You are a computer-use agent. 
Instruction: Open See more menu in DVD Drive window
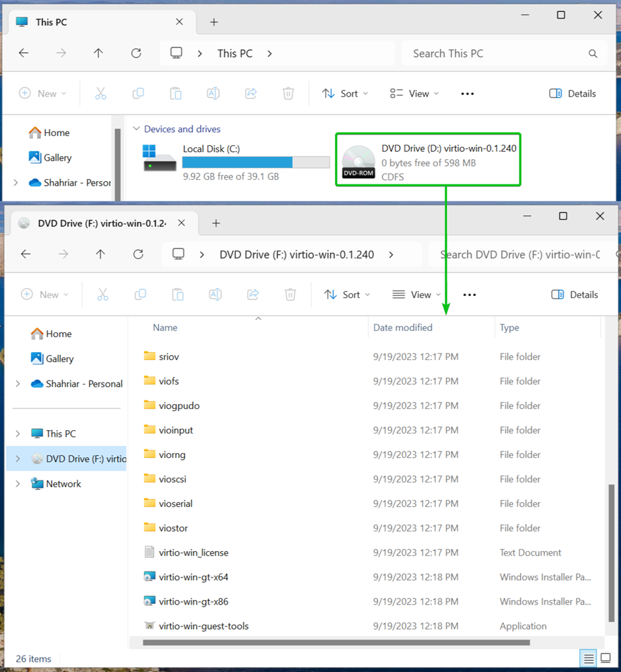click(x=469, y=295)
